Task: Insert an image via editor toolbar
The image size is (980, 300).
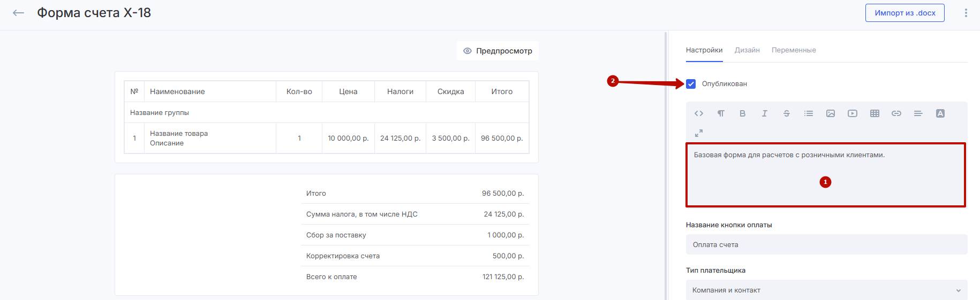Action: tap(831, 113)
